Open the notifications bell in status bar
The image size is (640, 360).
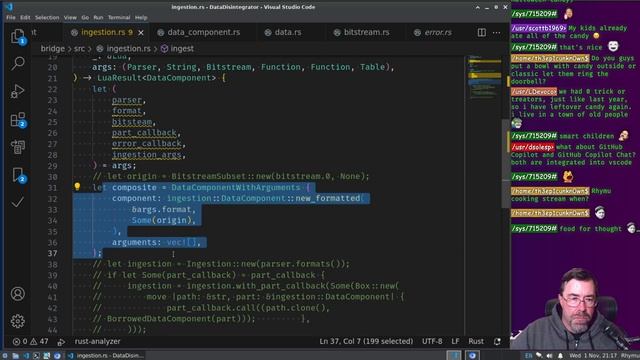click(497, 342)
